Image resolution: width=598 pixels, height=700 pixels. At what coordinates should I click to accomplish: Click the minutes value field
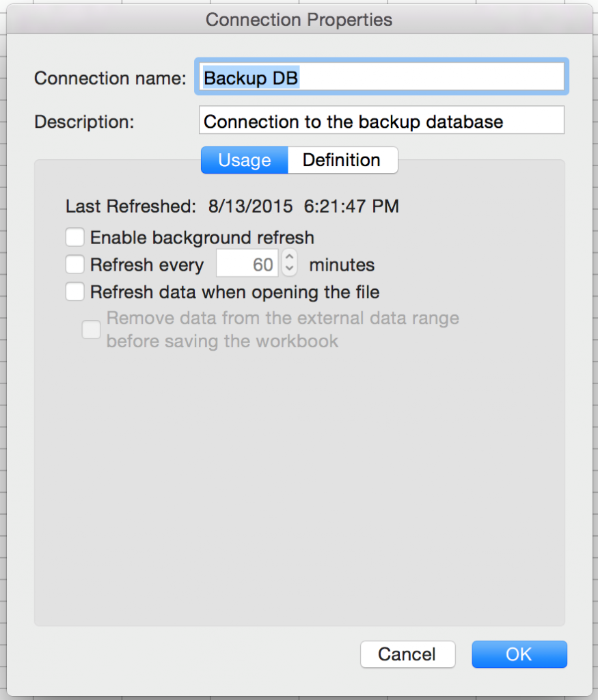(x=247, y=263)
